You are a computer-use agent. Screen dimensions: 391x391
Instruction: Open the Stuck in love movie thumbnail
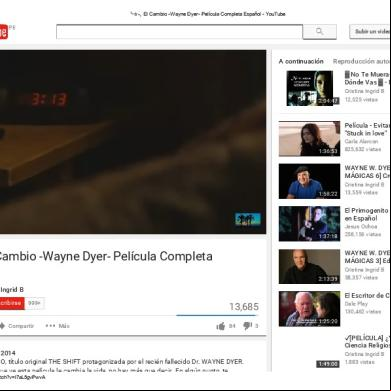pos(309,139)
